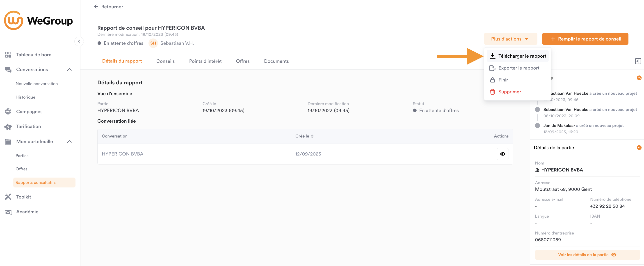Click the right side panel toggle icon
Viewport: 644px width, 266px height.
tap(638, 61)
